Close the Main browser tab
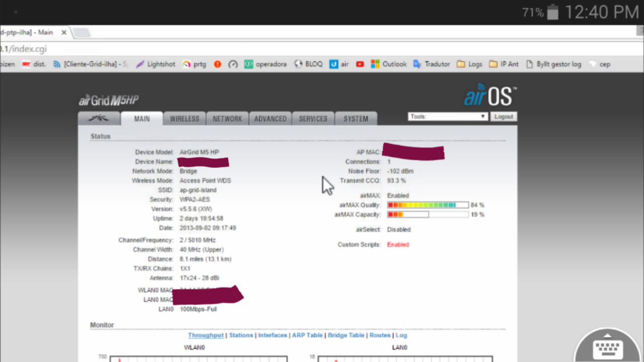Viewport: 644px width, 362px height. coord(64,33)
